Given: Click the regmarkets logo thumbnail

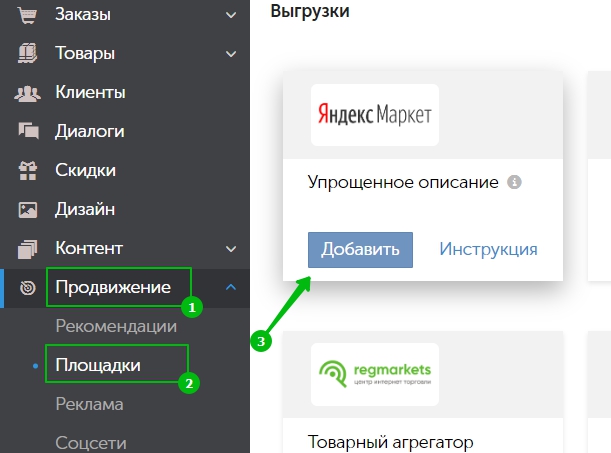Looking at the screenshot, I should click(x=375, y=374).
